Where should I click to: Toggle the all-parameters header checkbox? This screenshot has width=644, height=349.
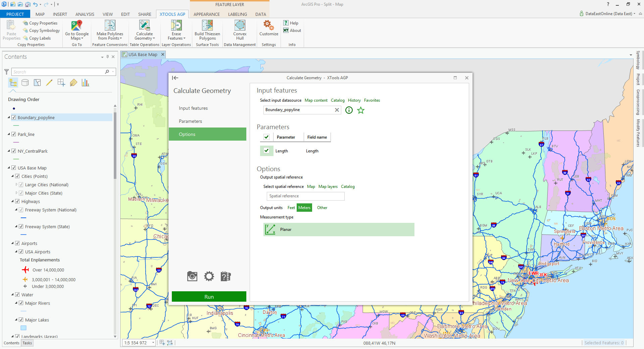[x=266, y=137]
